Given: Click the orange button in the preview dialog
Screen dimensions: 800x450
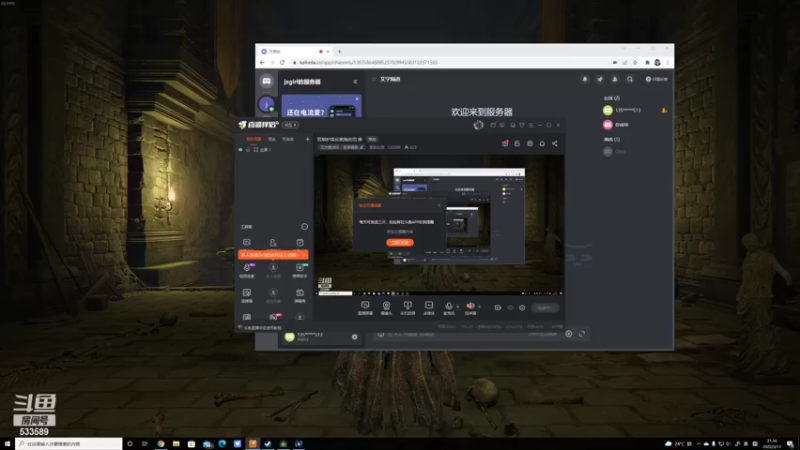Looking at the screenshot, I should pyautogui.click(x=400, y=242).
